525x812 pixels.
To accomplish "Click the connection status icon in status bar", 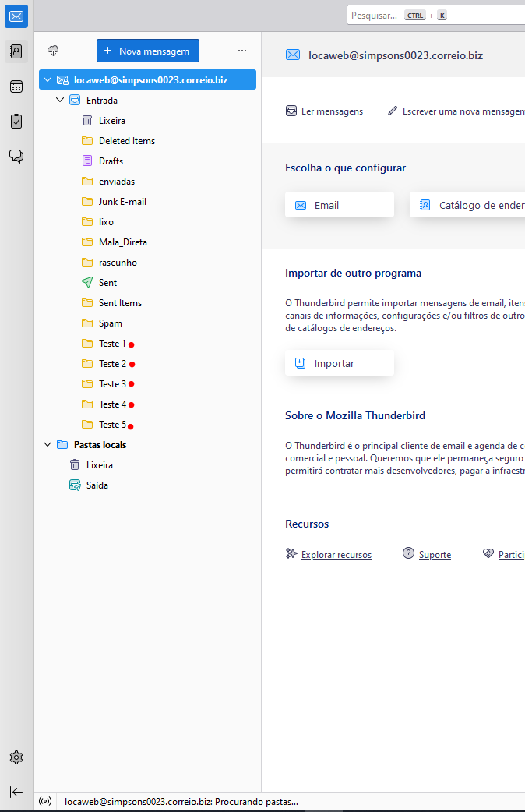I will pyautogui.click(x=45, y=801).
